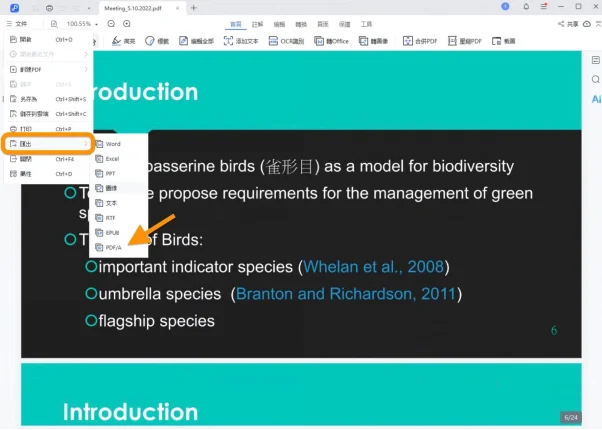
Task: Expand the Create PDF (創建PDF) submenu
Action: (x=48, y=69)
